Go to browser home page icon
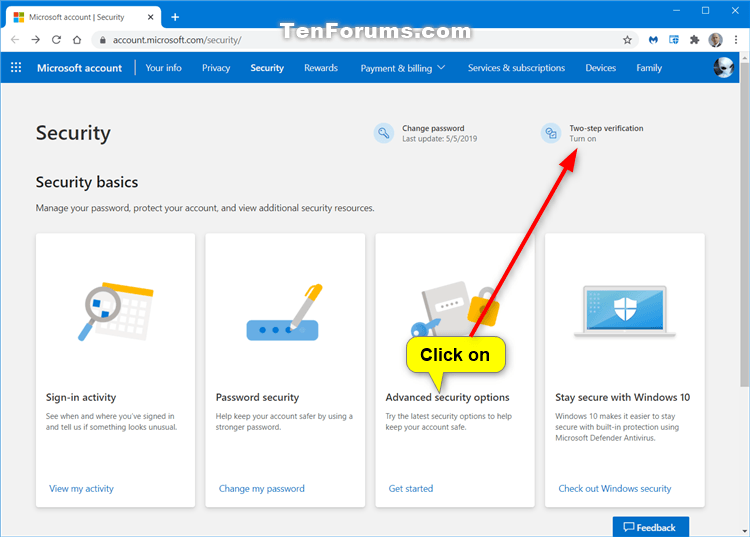This screenshot has height=537, width=750. [77, 40]
